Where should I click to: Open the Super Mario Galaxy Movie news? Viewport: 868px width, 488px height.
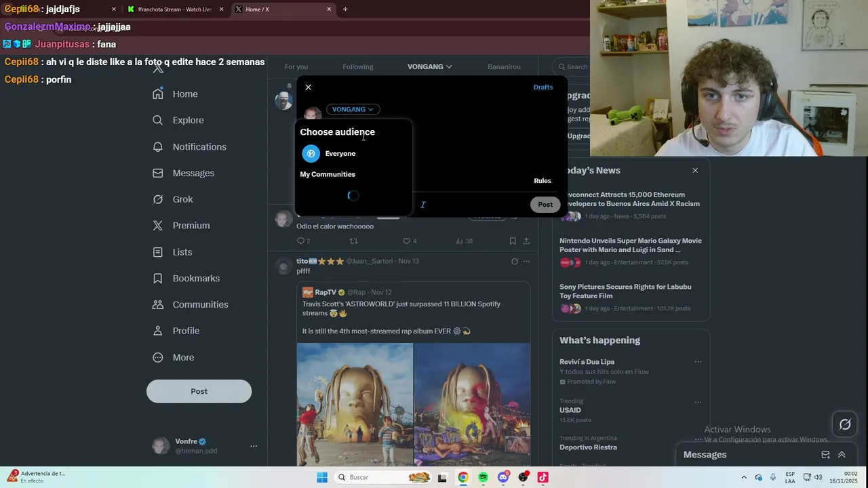pyautogui.click(x=631, y=251)
